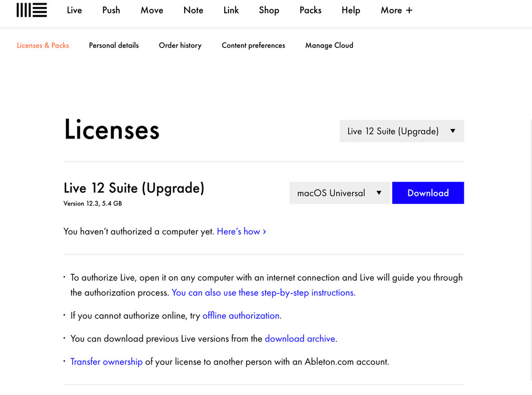This screenshot has height=395, width=532.
Task: Open the Content preferences tab
Action: pos(253,45)
